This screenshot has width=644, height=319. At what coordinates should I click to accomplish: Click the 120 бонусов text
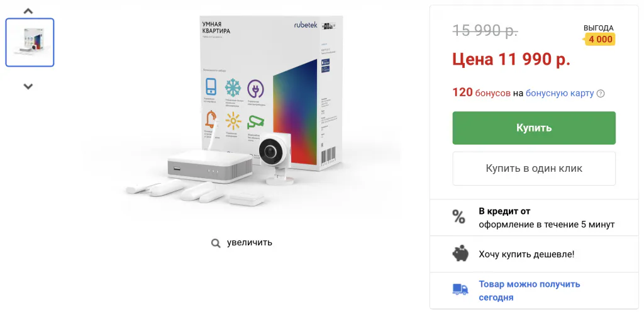[481, 93]
